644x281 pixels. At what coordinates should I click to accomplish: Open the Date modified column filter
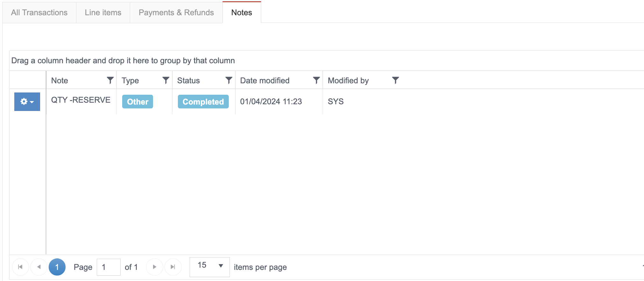coord(316,80)
